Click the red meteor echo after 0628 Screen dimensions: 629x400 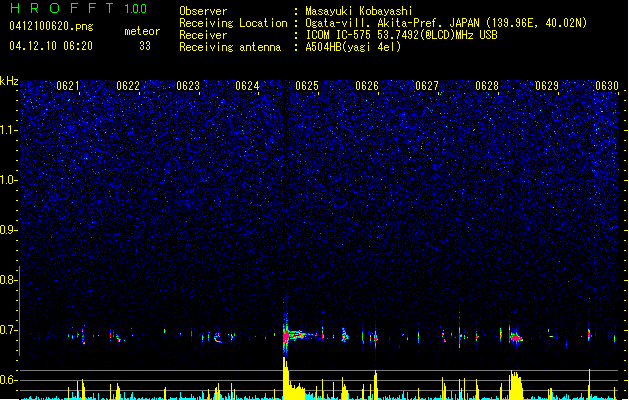[x=515, y=338]
